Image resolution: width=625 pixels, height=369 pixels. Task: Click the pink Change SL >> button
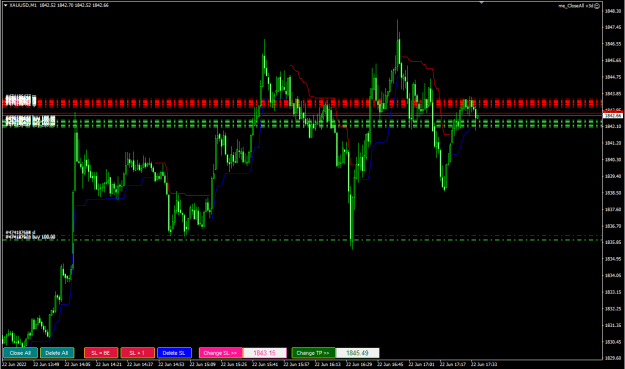coord(220,353)
